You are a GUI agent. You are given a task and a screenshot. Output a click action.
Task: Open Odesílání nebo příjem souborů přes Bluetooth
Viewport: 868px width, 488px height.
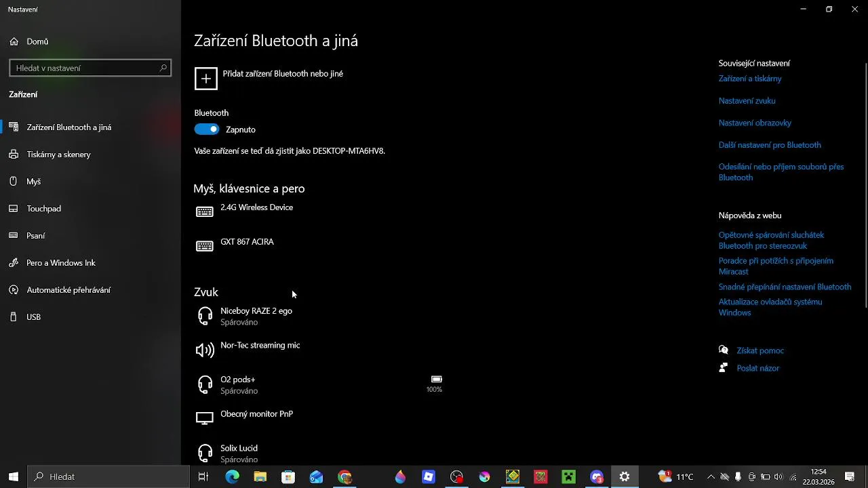(781, 172)
